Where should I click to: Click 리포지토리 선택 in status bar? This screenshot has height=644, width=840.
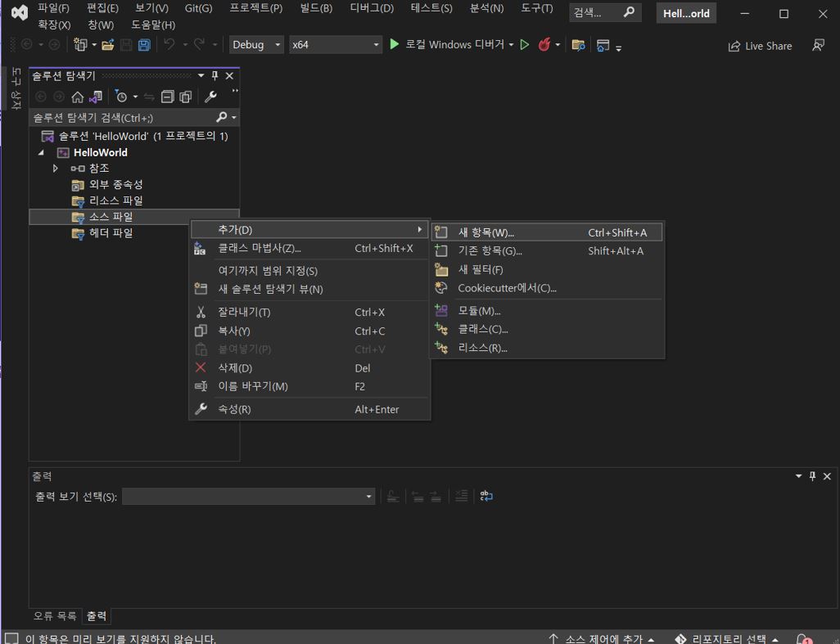pos(726,638)
